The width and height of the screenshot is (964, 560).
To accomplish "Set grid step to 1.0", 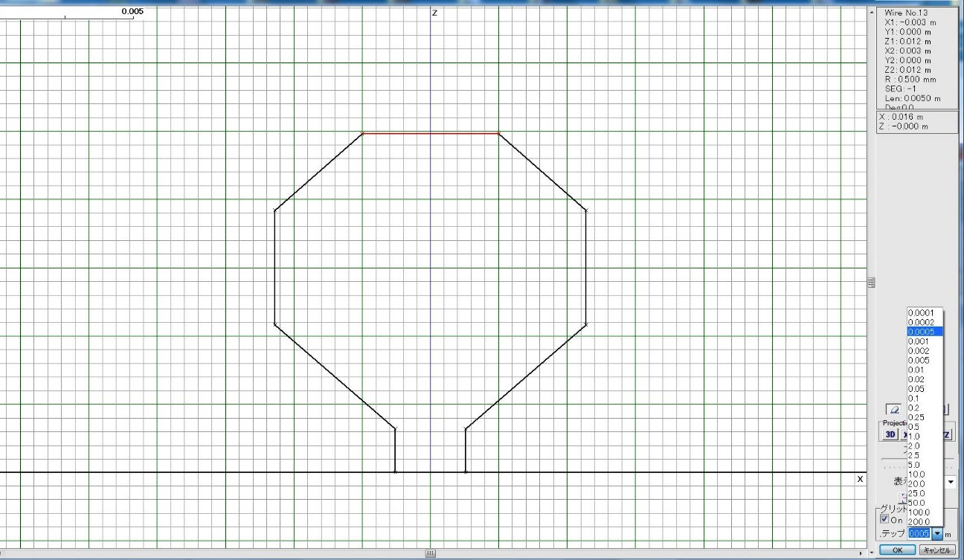I will [x=925, y=437].
